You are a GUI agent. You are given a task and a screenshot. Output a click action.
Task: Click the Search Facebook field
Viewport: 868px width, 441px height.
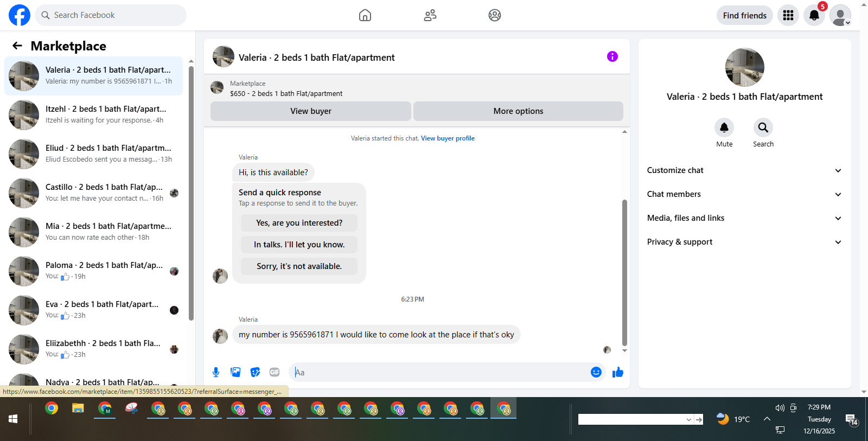(111, 15)
